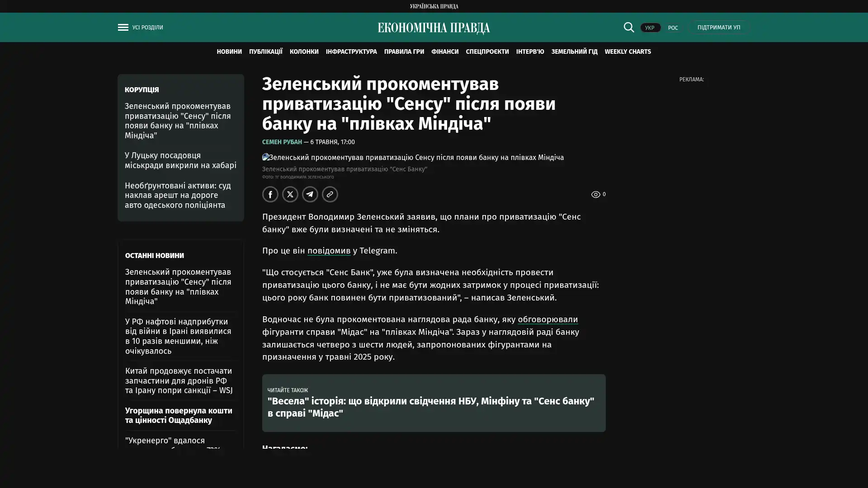Open the search magnifier icon

click(628, 27)
